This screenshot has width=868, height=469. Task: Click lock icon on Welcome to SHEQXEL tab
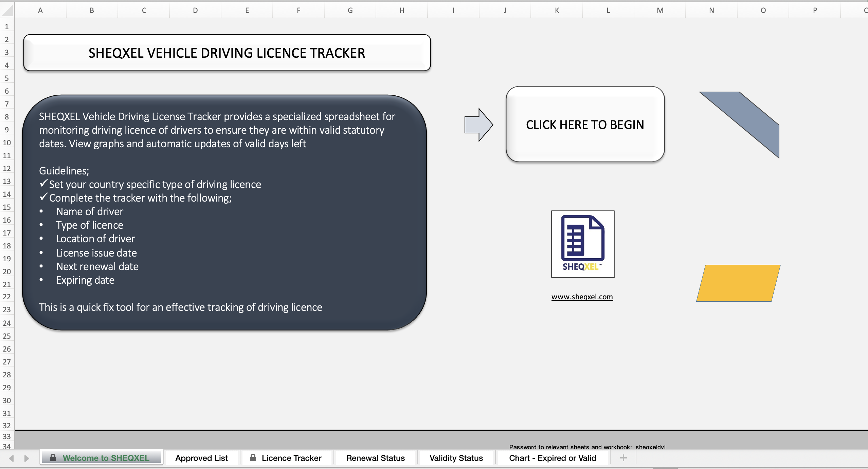pyautogui.click(x=53, y=457)
